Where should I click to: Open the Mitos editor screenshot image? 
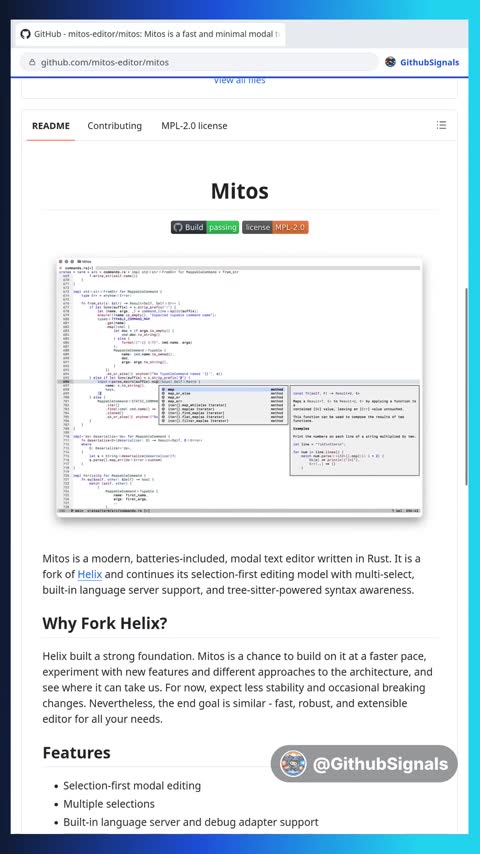click(239, 387)
